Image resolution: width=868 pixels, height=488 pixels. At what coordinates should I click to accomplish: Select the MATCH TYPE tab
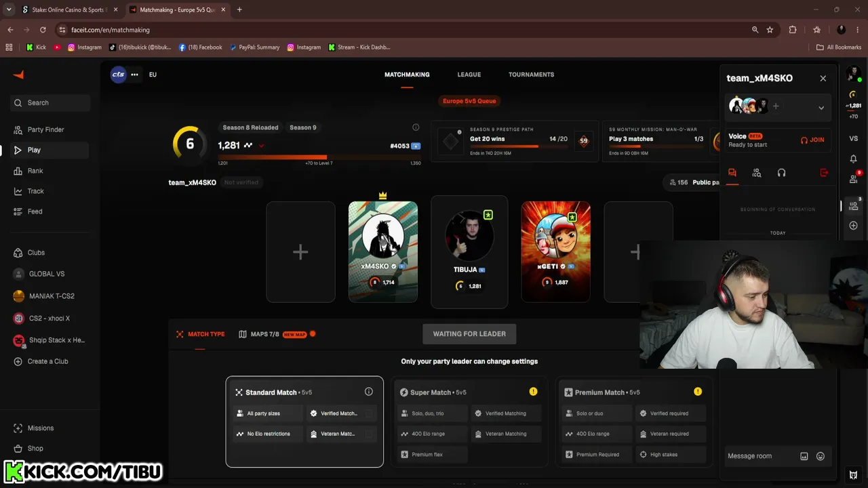click(200, 334)
